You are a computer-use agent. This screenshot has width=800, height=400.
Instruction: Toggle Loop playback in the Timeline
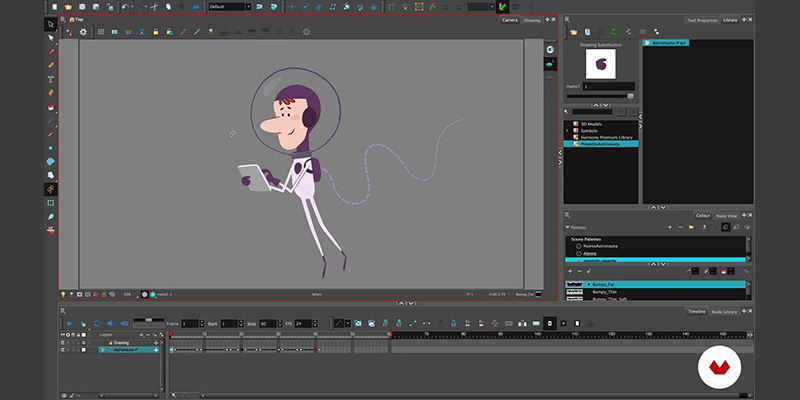point(97,323)
